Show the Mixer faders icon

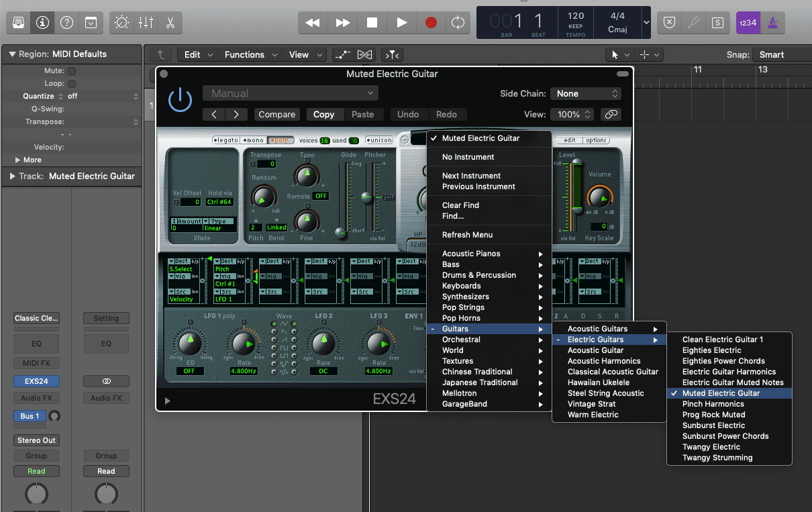click(x=146, y=22)
